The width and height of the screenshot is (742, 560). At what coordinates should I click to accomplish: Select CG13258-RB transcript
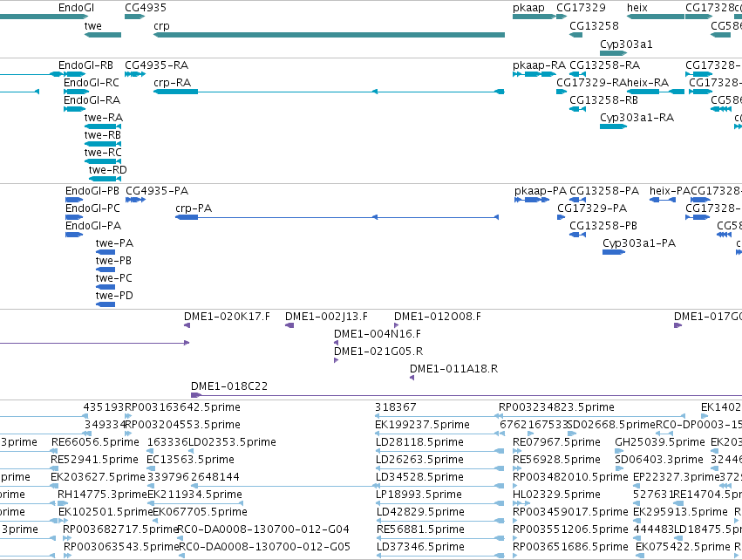click(578, 109)
